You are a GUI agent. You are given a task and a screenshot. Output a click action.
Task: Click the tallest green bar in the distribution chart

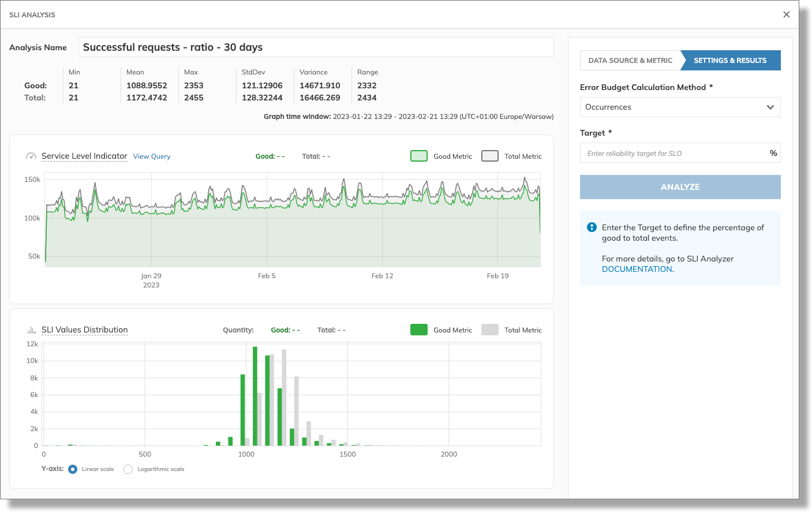(255, 396)
